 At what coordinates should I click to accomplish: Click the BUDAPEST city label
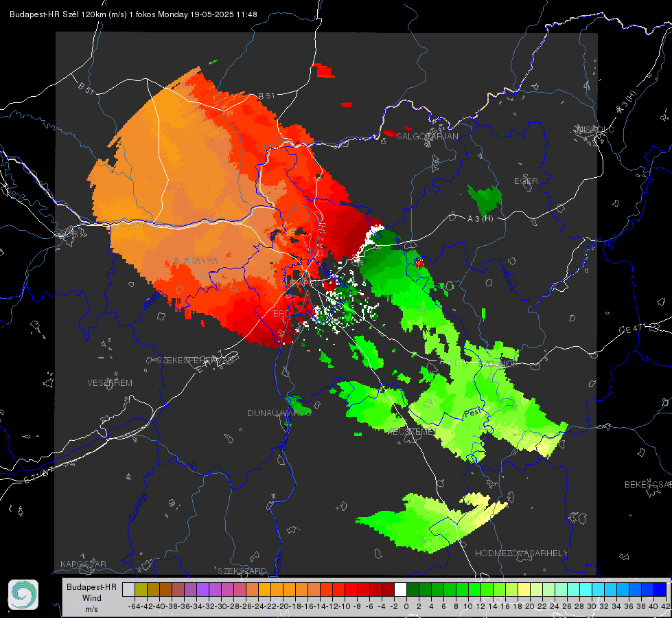point(302,284)
